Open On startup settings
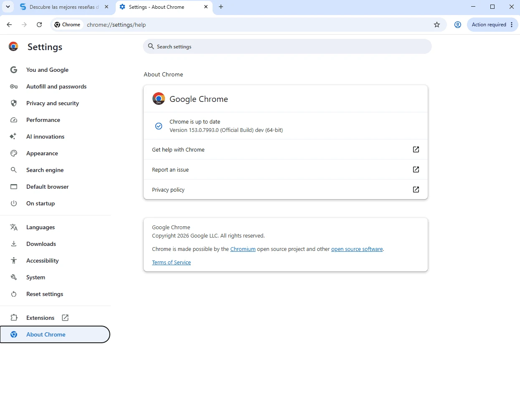 click(x=55, y=203)
